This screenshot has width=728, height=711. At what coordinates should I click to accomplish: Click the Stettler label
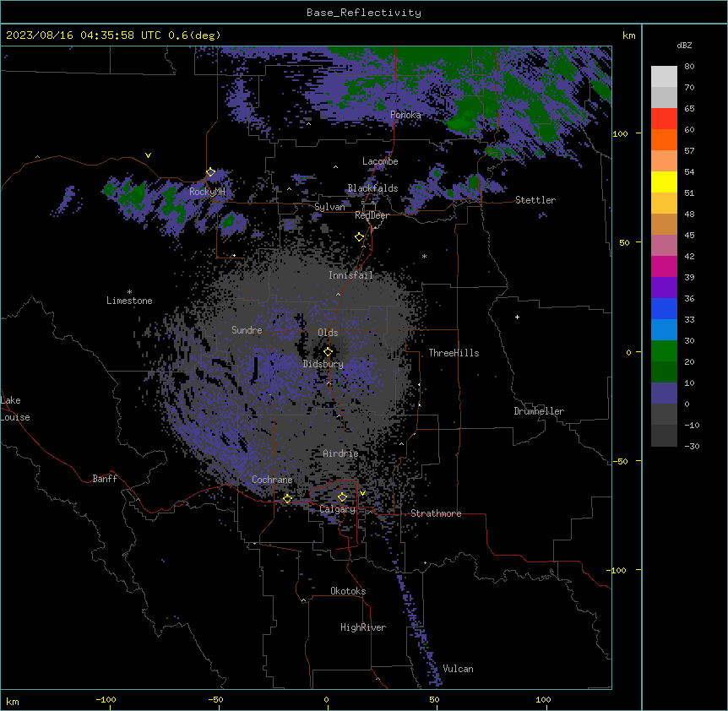[x=535, y=200]
